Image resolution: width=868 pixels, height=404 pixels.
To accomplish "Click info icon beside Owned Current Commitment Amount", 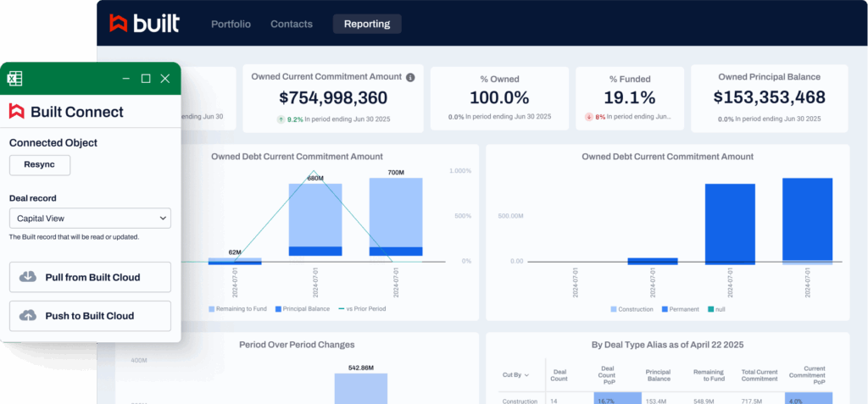I will (410, 77).
